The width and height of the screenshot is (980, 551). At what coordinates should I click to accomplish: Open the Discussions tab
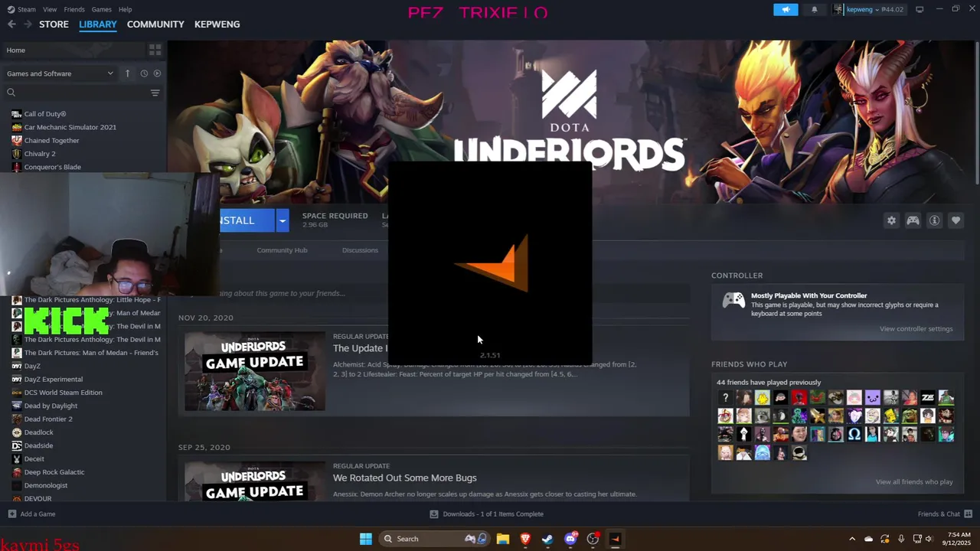point(360,250)
